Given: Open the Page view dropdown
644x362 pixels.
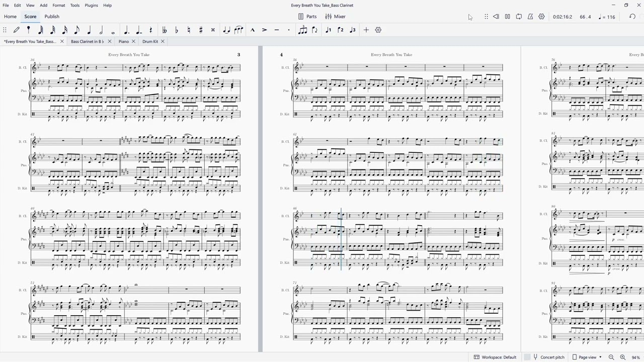Looking at the screenshot, I should pyautogui.click(x=587, y=357).
